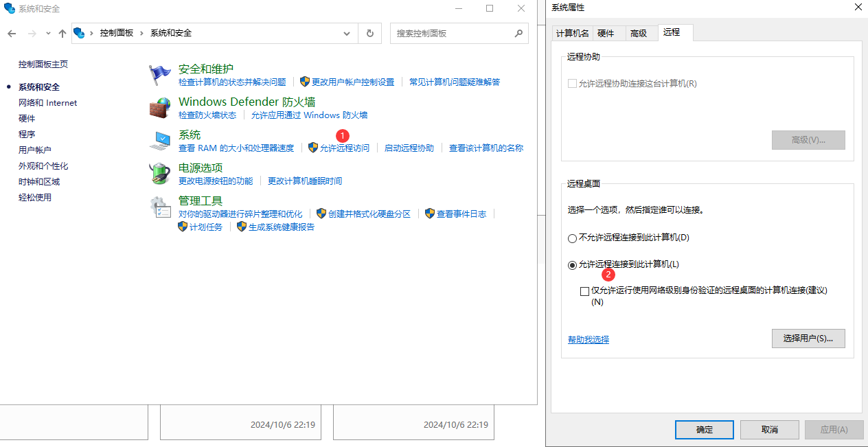
Task: Click the back arrow navigation icon
Action: pyautogui.click(x=12, y=33)
